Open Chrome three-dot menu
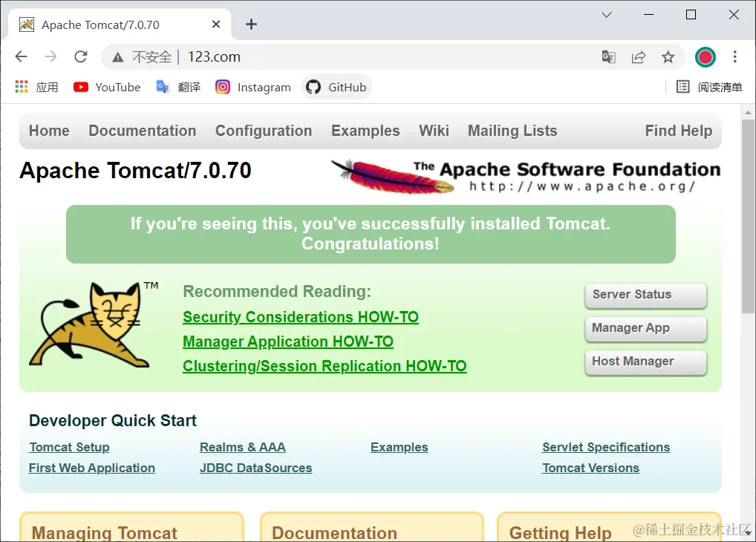 (x=734, y=57)
